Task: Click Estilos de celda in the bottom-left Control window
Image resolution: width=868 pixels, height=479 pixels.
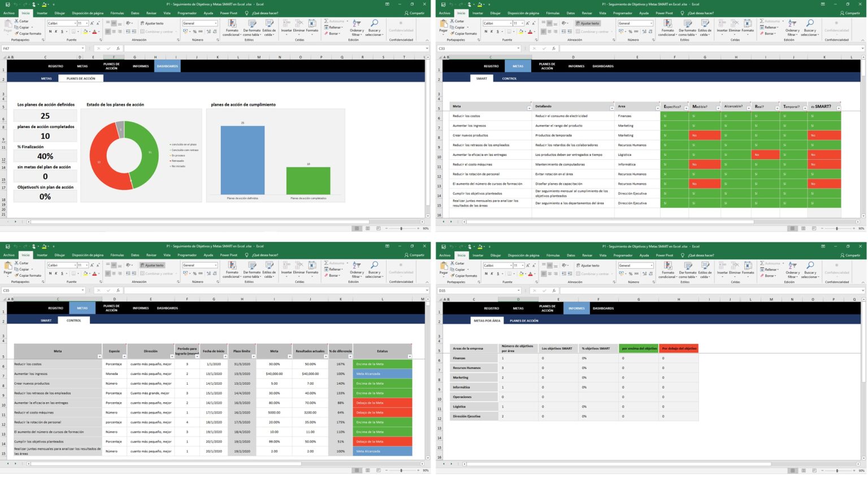Action: click(269, 269)
